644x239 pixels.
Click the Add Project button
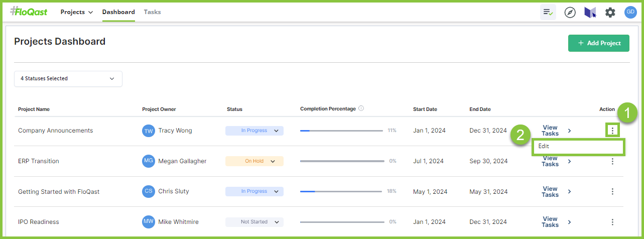pyautogui.click(x=598, y=43)
